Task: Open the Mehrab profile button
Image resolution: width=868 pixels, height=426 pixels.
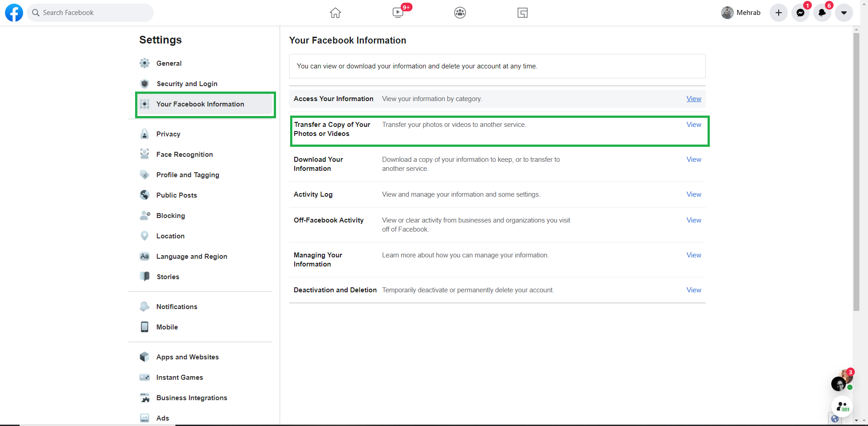Action: (741, 13)
